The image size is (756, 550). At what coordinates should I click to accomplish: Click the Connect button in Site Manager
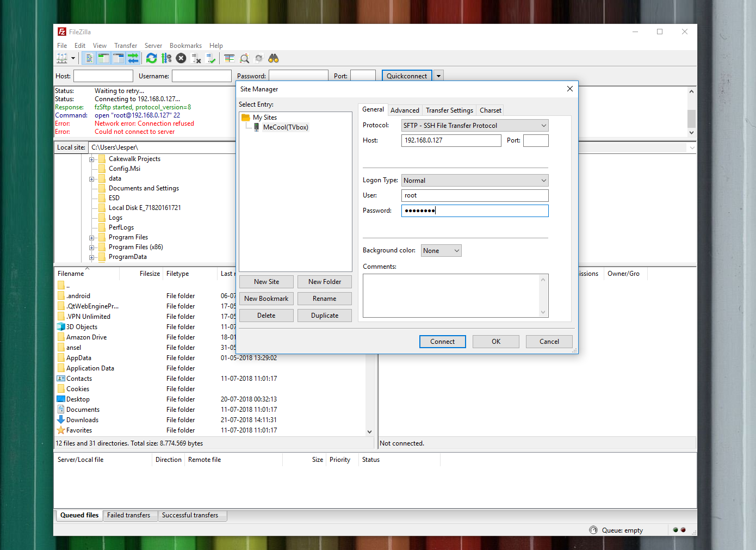(443, 342)
